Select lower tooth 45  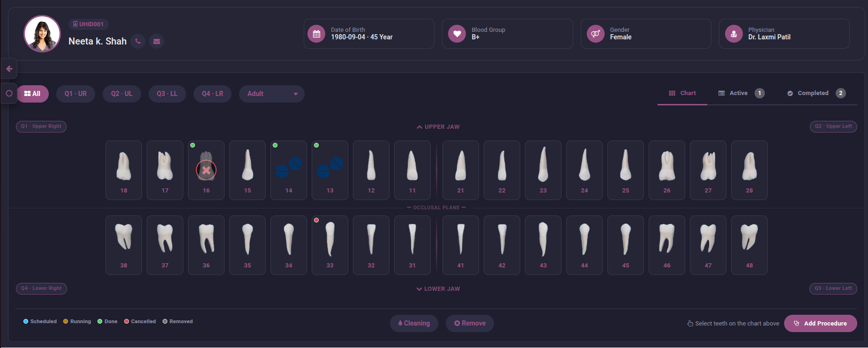pos(626,245)
